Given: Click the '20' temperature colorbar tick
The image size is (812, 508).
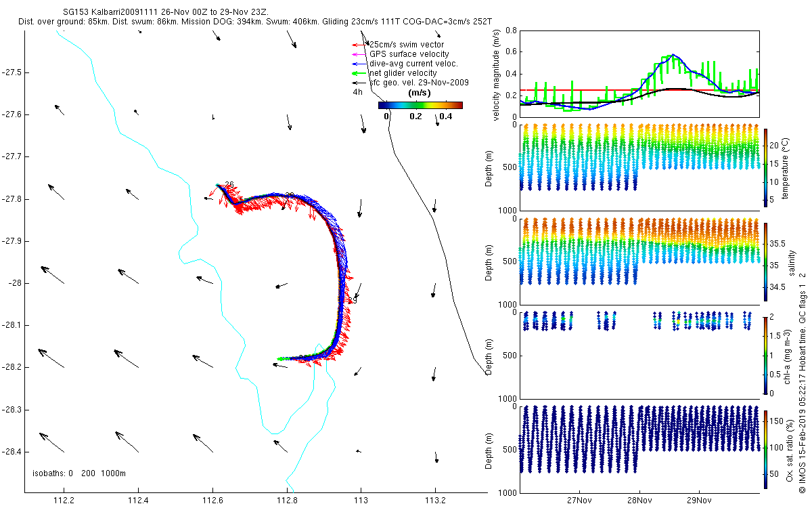Looking at the screenshot, I should (x=775, y=145).
